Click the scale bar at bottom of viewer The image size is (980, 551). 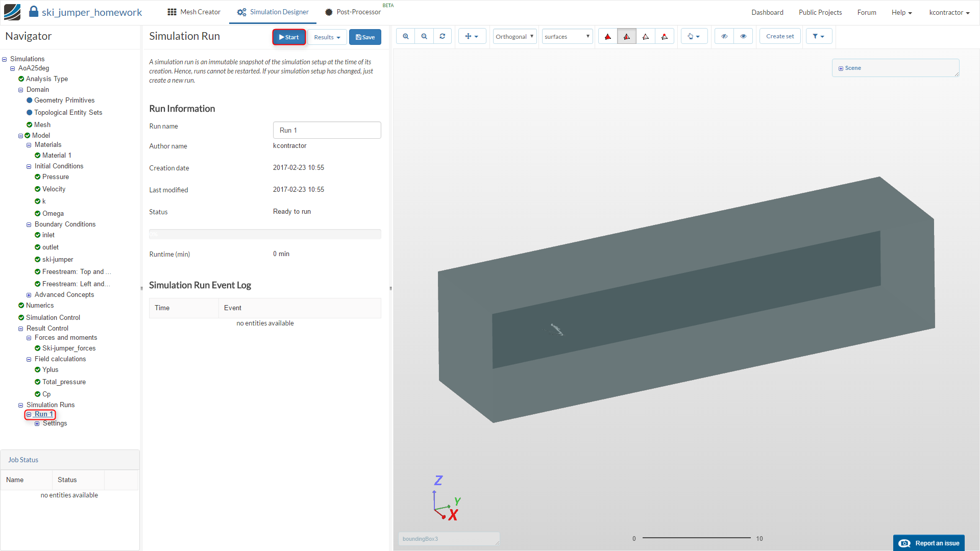696,538
